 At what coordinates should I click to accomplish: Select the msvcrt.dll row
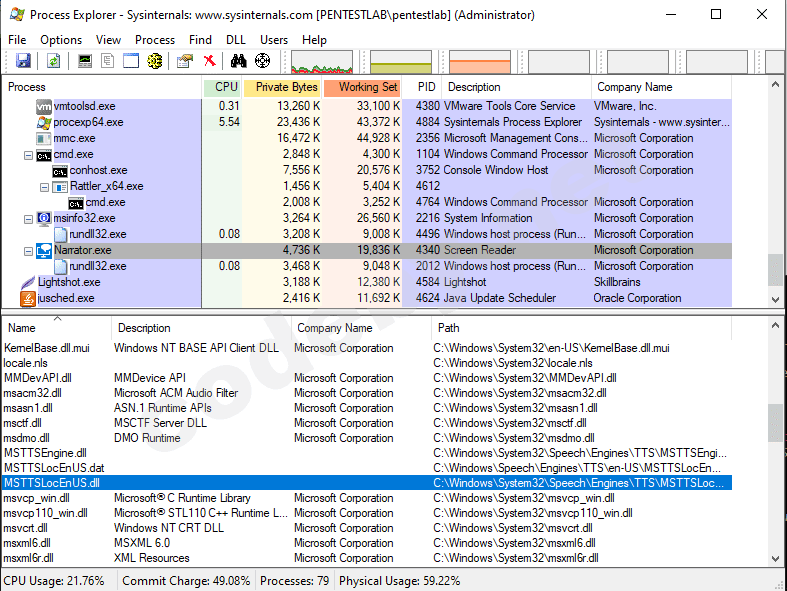click(x=367, y=528)
